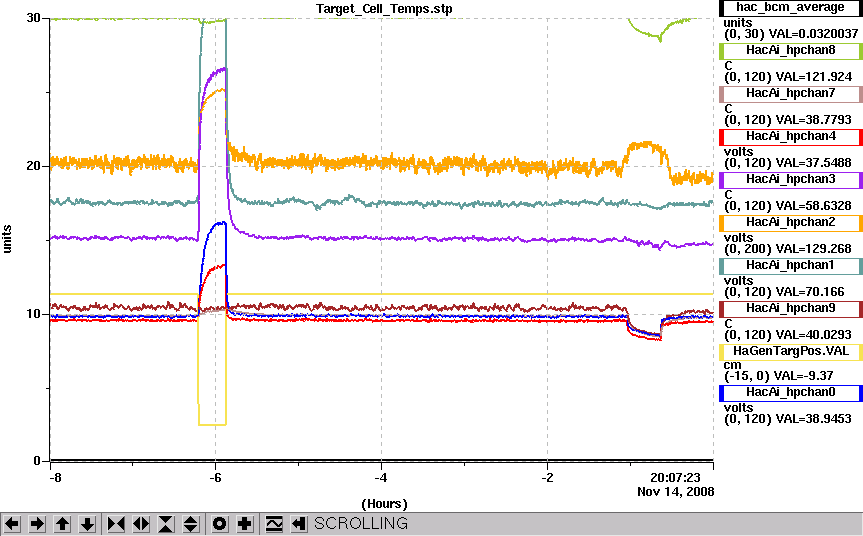Click the VAL=37.5488 reading text

[813, 163]
